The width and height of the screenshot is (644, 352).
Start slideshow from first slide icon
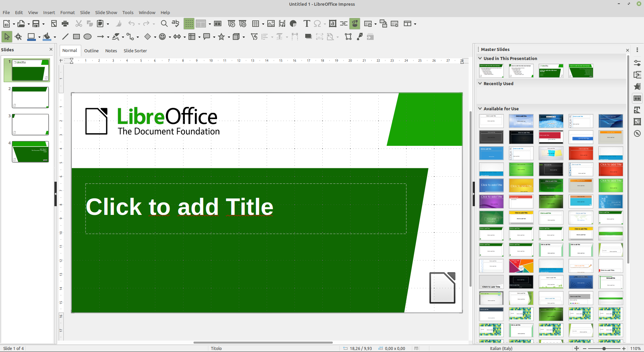point(231,24)
